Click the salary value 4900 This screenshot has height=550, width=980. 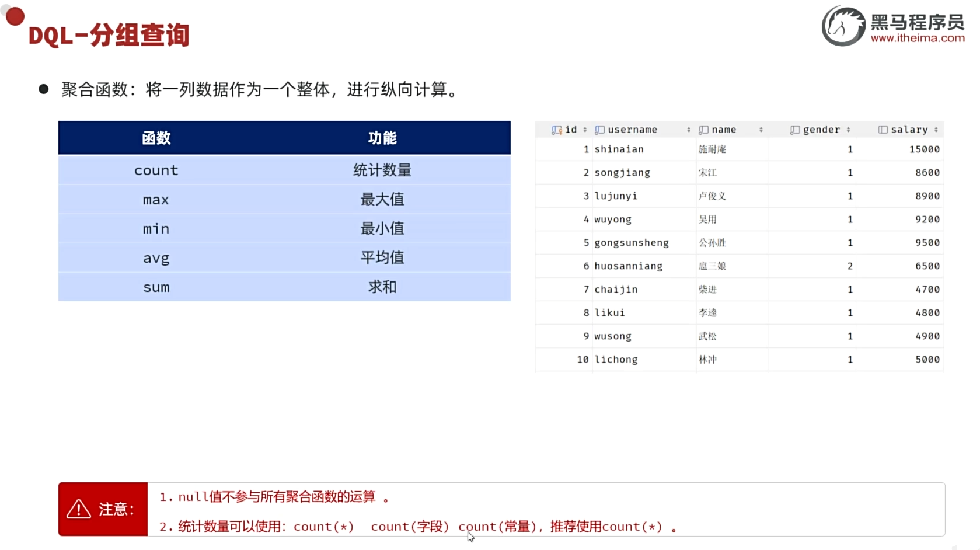click(x=927, y=336)
